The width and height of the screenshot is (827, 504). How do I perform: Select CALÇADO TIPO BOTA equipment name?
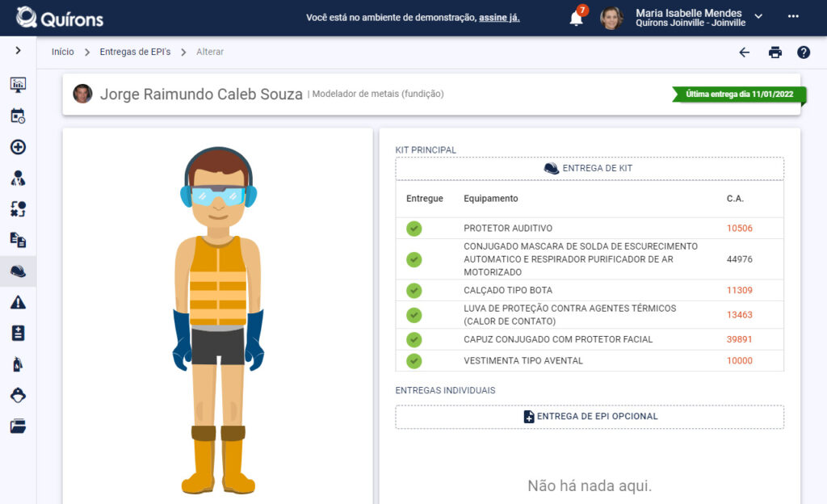pos(508,291)
